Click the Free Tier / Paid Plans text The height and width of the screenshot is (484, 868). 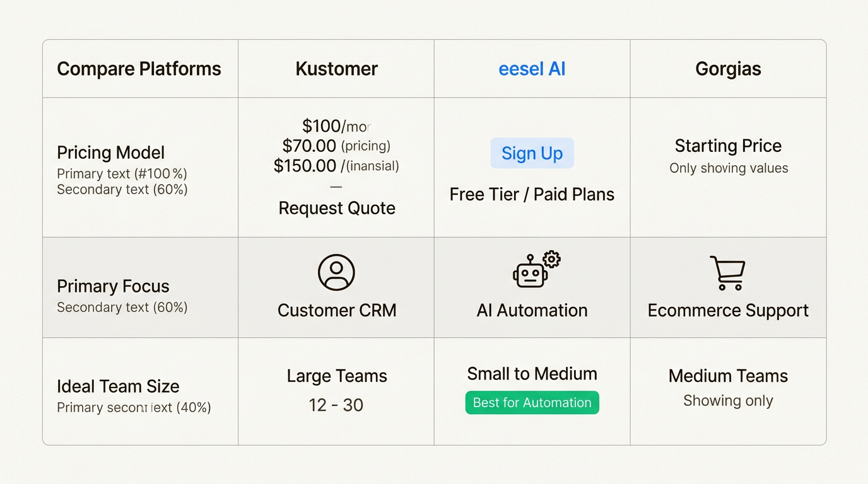click(532, 194)
